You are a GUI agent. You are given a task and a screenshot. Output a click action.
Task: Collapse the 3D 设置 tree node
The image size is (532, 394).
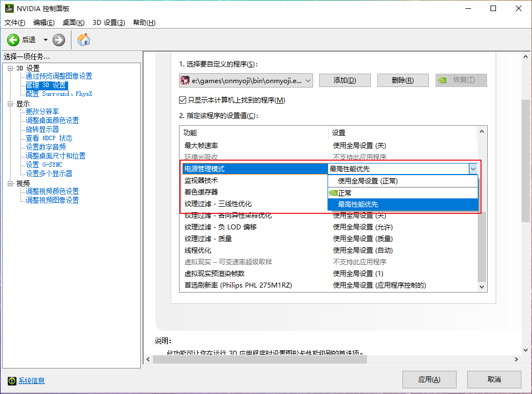[10, 68]
